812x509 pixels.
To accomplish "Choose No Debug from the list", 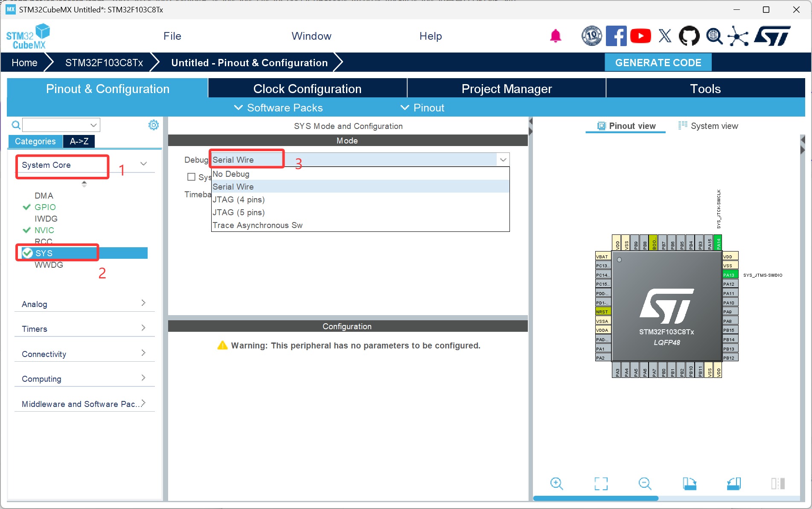I will 361,174.
